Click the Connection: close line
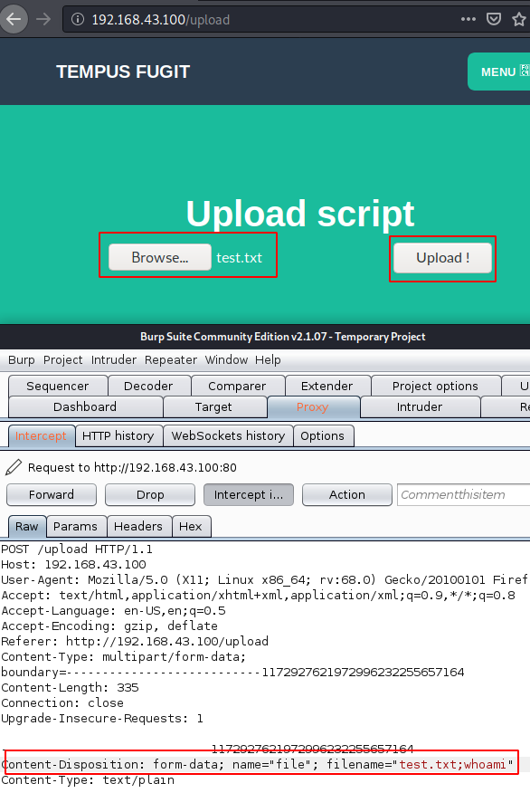The image size is (530, 812). click(x=62, y=702)
